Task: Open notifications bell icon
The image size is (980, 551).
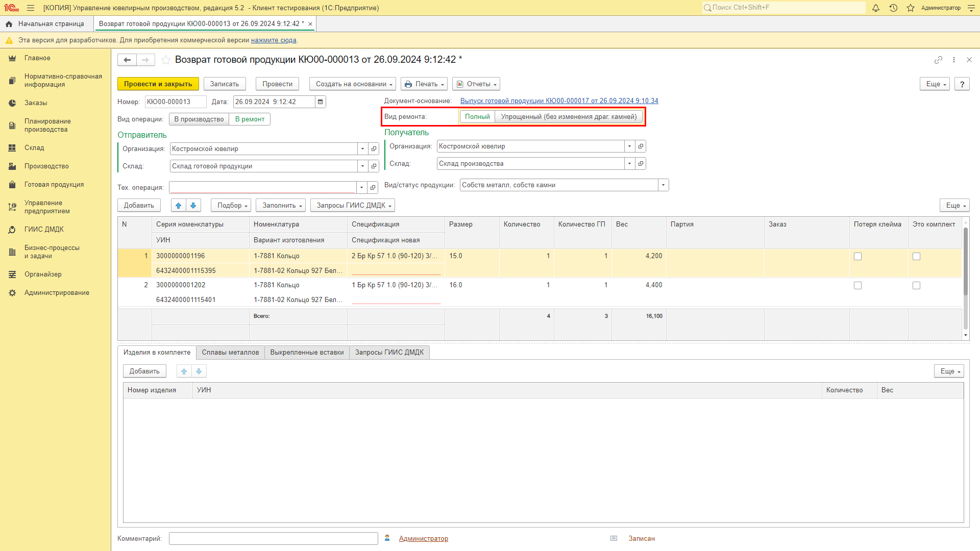Action: (876, 8)
